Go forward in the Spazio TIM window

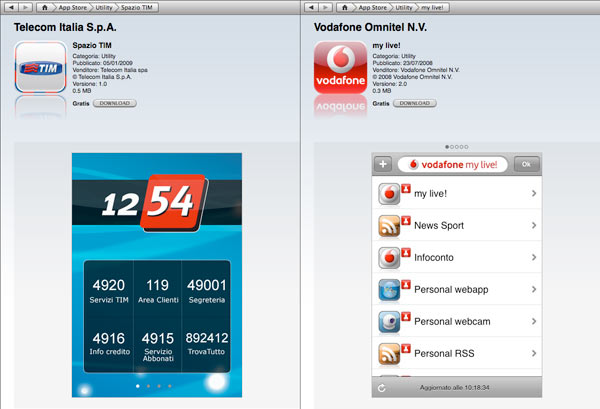click(25, 7)
